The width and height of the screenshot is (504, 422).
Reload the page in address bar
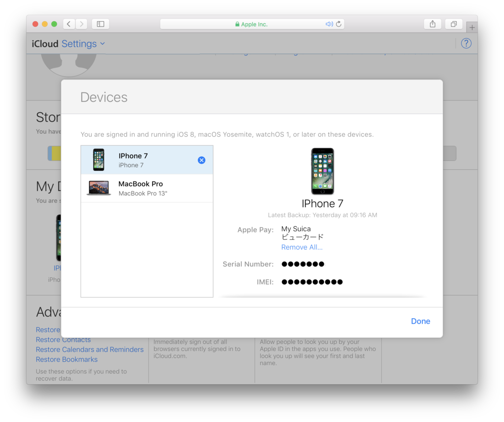(339, 24)
